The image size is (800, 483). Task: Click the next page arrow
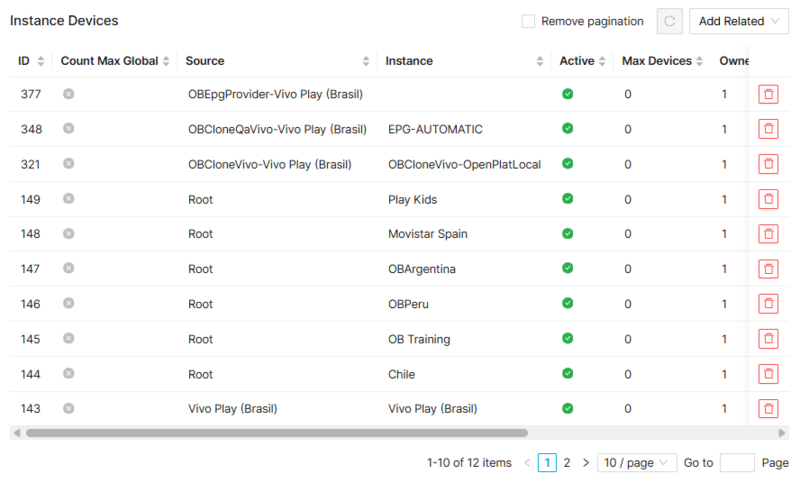click(586, 463)
